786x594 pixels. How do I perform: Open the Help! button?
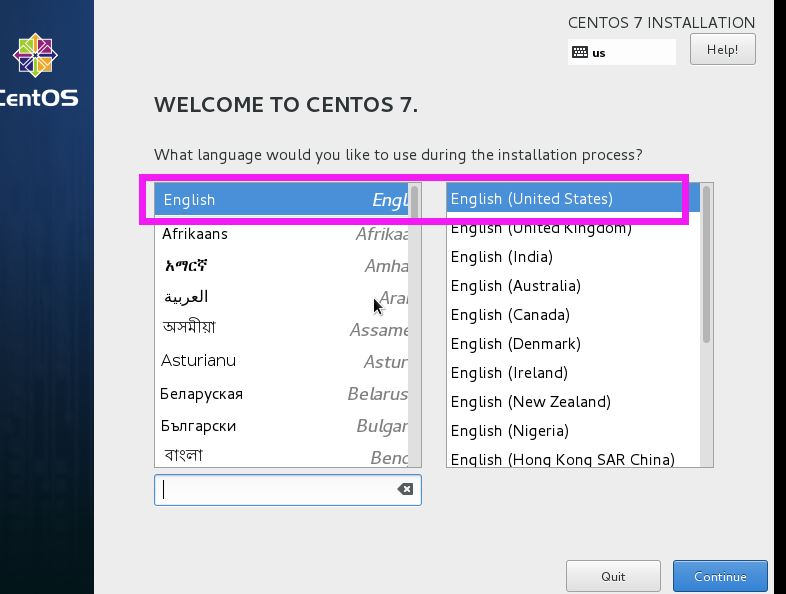(x=722, y=50)
